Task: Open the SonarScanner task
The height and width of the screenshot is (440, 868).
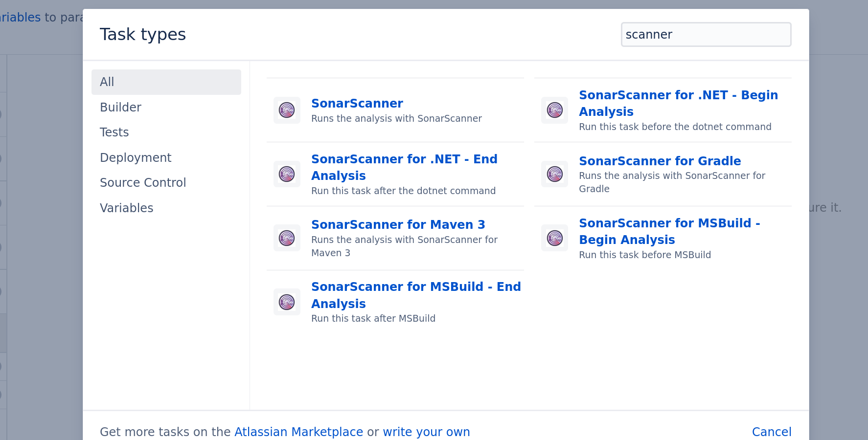Action: [x=357, y=103]
